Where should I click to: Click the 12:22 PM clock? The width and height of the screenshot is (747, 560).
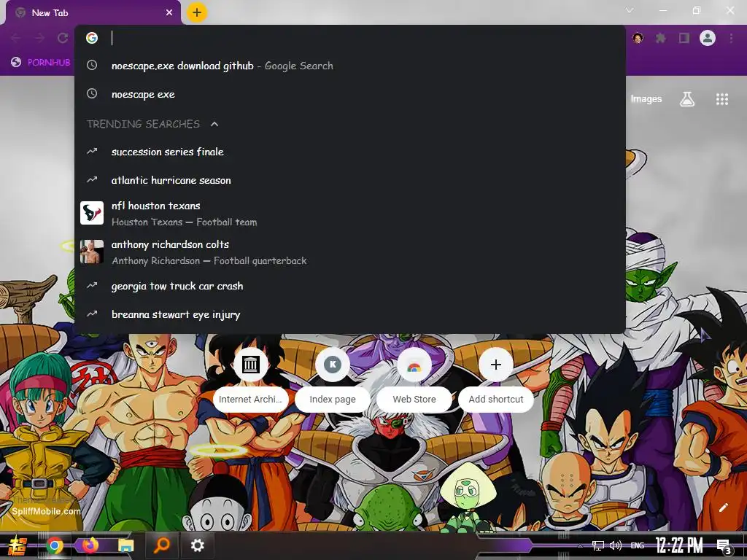(x=679, y=545)
